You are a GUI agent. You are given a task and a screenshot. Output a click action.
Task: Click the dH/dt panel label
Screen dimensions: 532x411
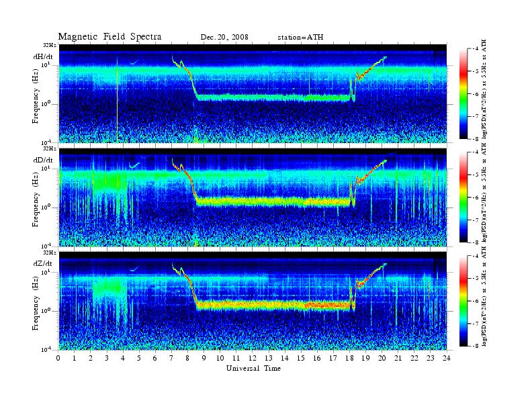click(43, 56)
